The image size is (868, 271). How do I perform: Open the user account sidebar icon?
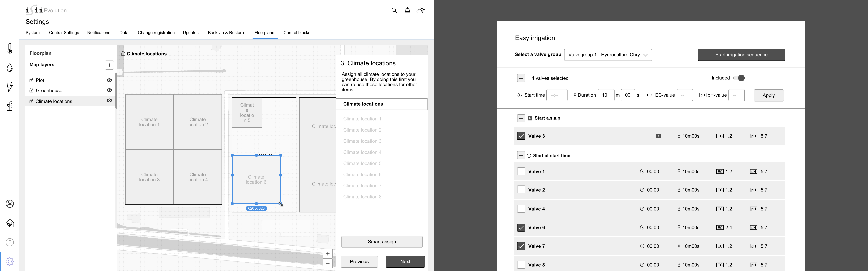(10, 204)
